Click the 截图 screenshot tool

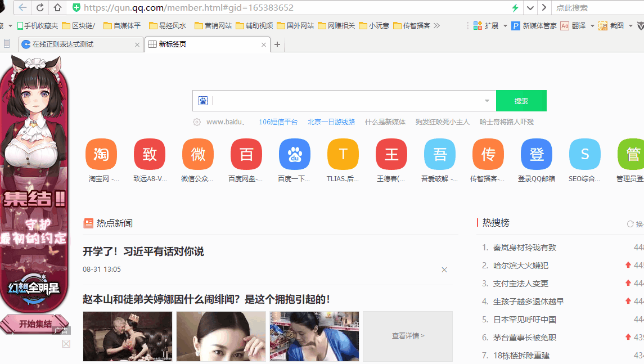tap(611, 25)
